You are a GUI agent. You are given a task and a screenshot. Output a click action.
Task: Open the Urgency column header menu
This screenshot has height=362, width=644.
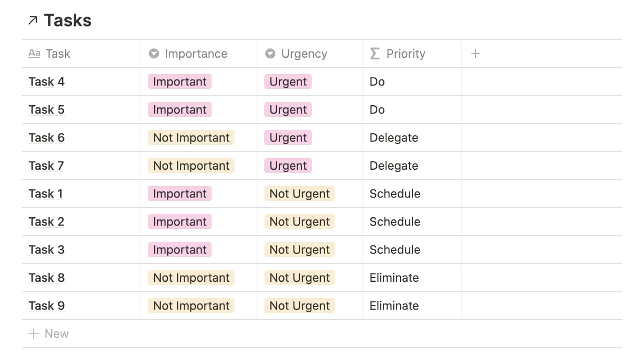click(304, 53)
